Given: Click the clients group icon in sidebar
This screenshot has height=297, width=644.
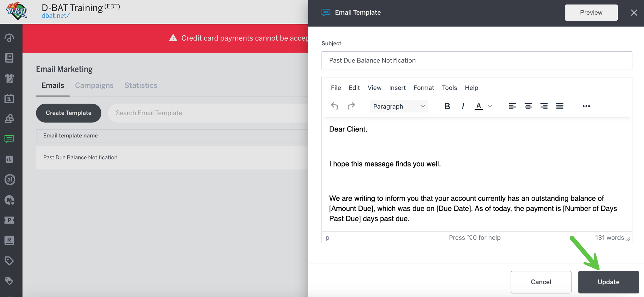Looking at the screenshot, I should (10, 119).
